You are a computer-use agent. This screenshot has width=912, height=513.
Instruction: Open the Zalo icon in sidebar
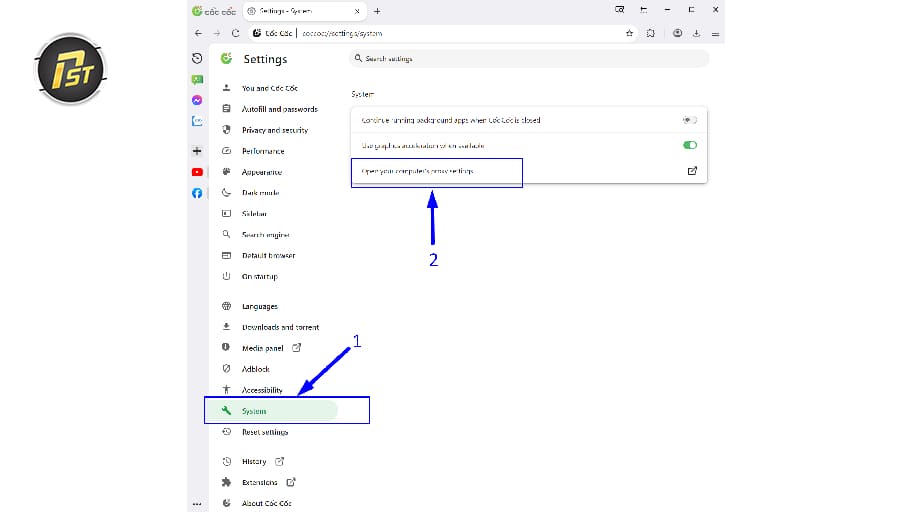197,121
